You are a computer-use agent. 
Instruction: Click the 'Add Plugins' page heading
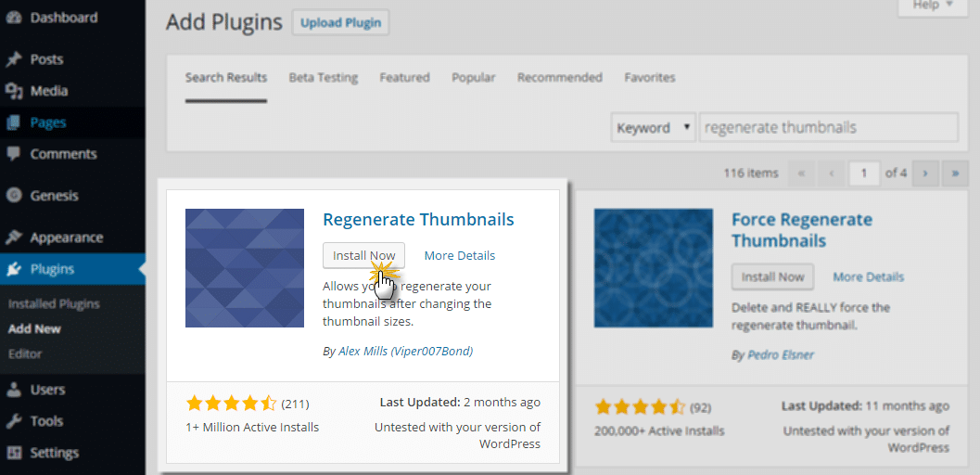(224, 22)
